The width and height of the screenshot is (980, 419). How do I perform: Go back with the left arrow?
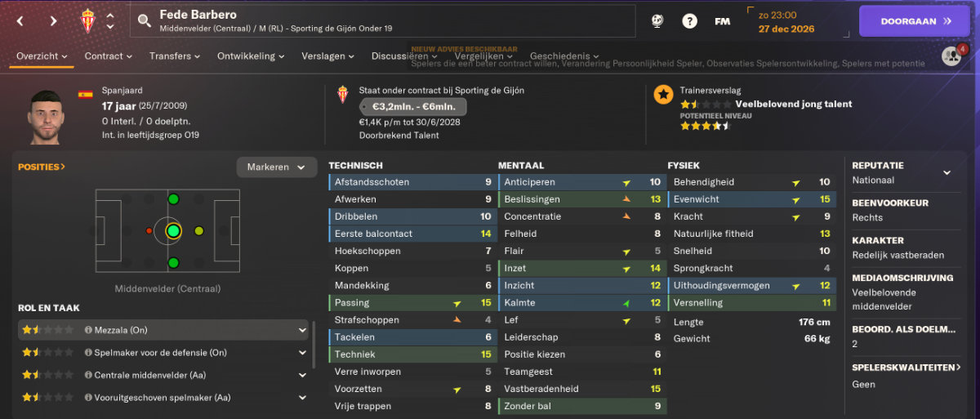pos(20,21)
